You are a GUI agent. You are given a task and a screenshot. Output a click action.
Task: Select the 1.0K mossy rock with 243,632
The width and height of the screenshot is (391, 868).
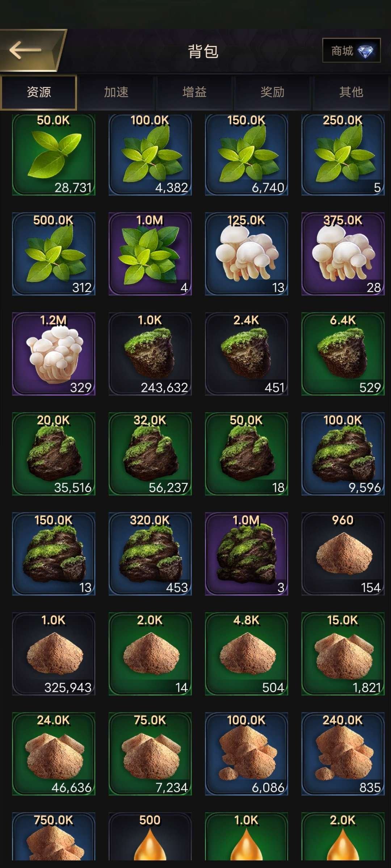point(150,354)
